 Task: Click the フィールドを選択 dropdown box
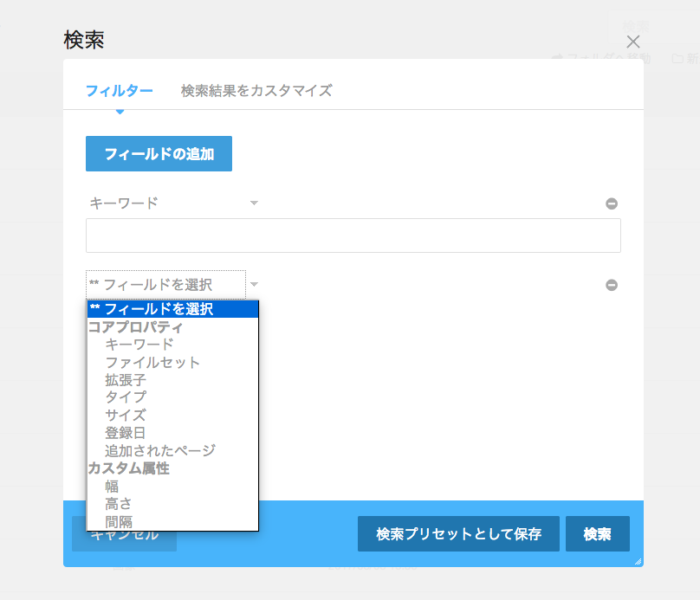click(x=166, y=284)
